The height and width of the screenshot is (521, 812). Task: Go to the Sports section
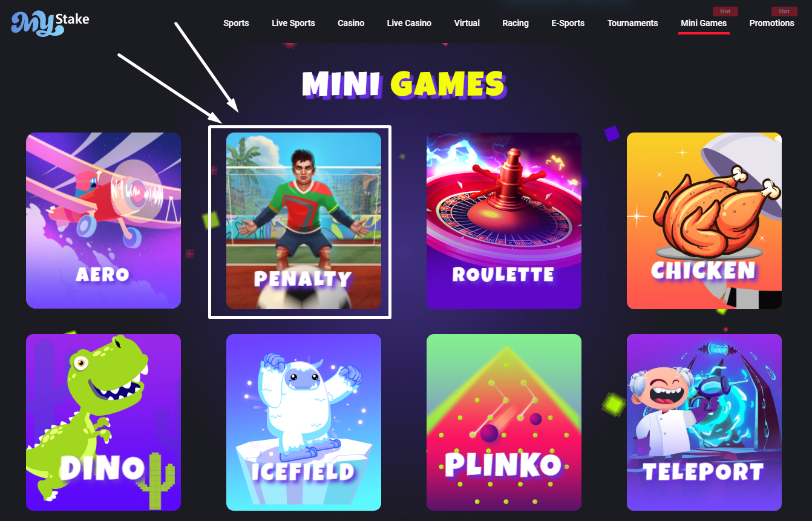point(236,23)
